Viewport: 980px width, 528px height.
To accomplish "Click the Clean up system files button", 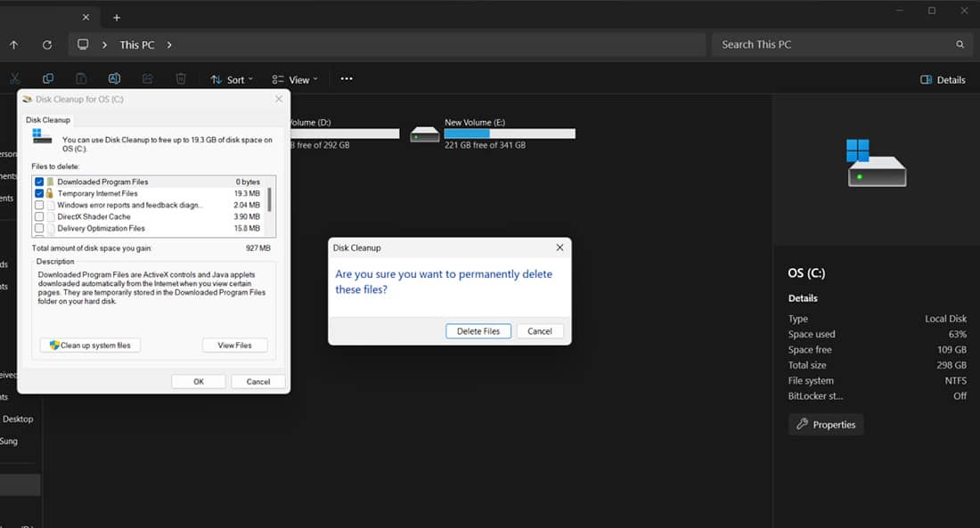I will 89,345.
